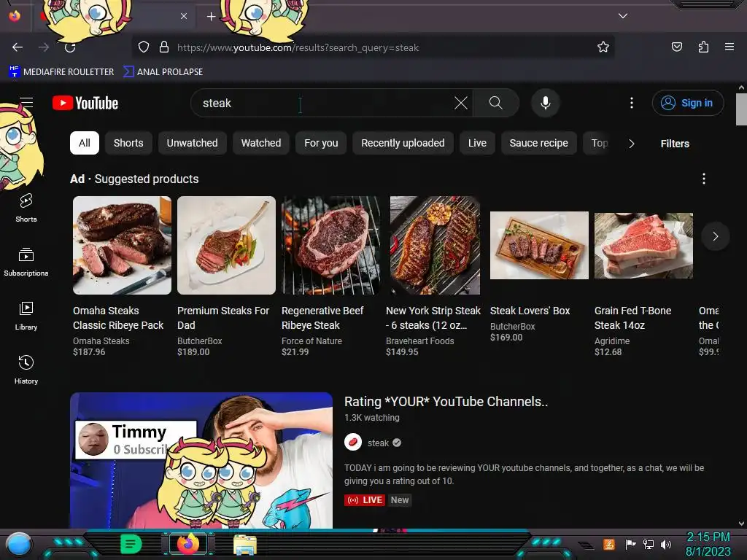Open Steak Lovers' Box product image

click(x=539, y=245)
